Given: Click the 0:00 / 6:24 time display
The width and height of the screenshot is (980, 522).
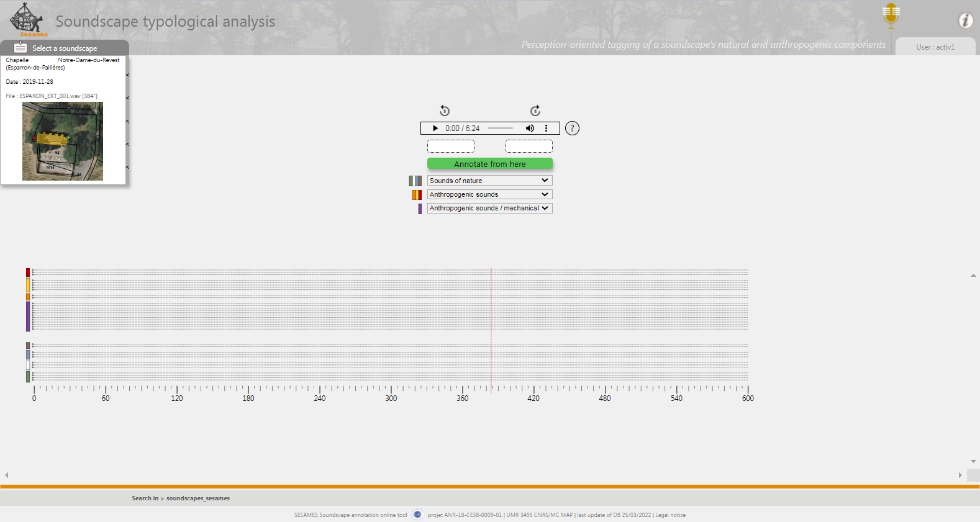Looking at the screenshot, I should coord(463,128).
